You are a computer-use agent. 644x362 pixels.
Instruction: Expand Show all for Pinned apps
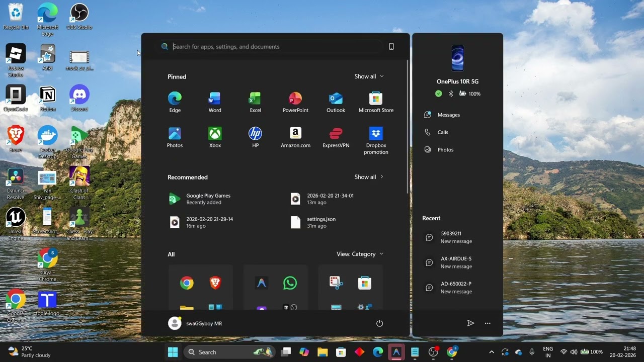[x=369, y=76]
